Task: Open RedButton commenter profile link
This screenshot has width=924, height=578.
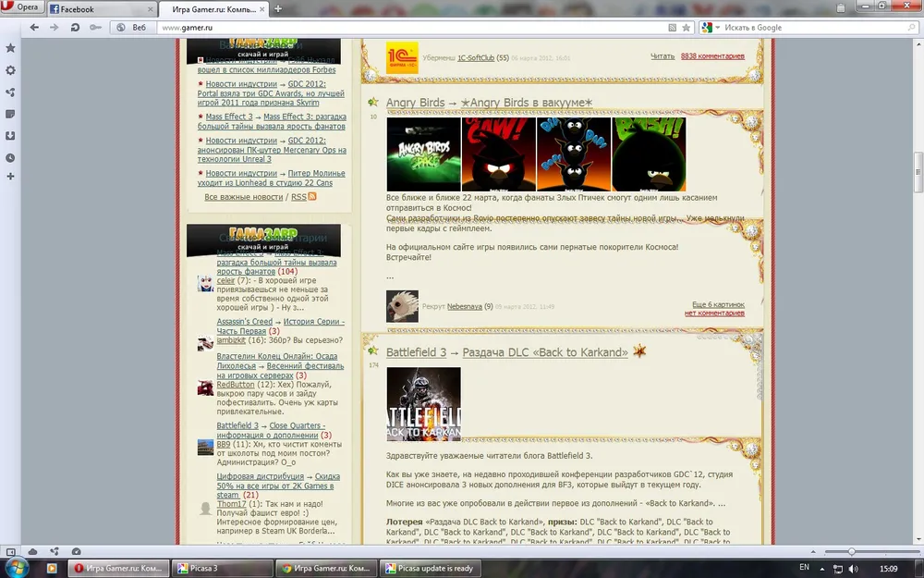Action: [235, 385]
